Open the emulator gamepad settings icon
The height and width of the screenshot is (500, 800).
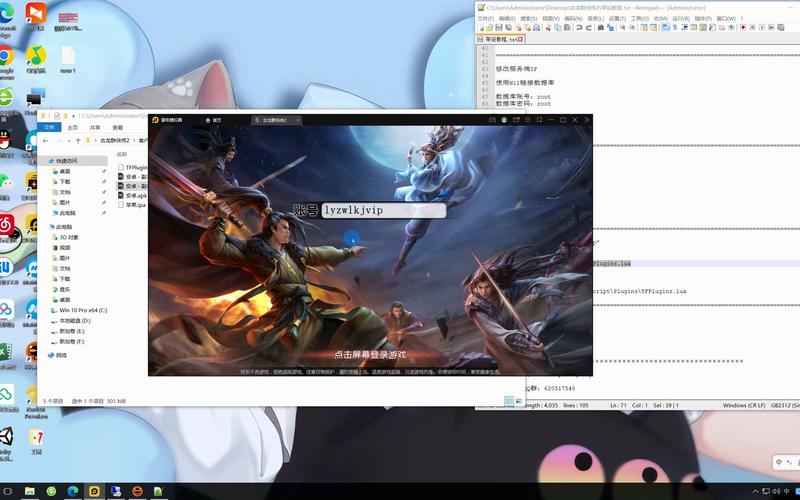[x=492, y=120]
